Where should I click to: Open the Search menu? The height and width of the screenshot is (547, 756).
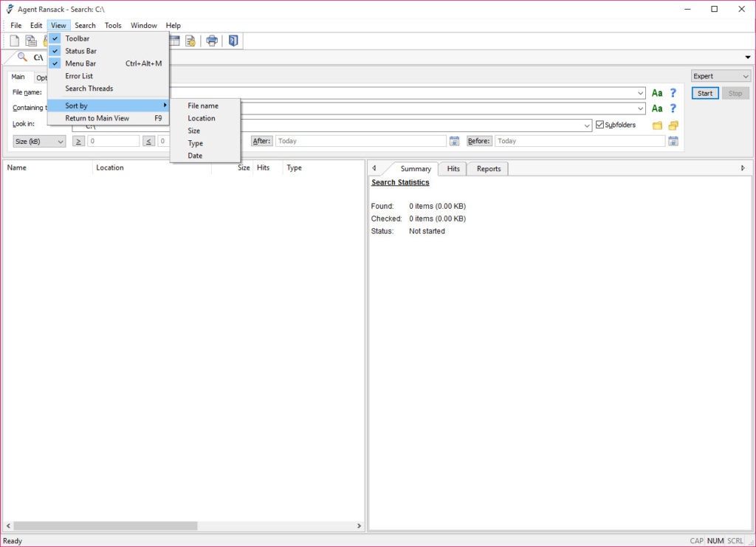85,26
